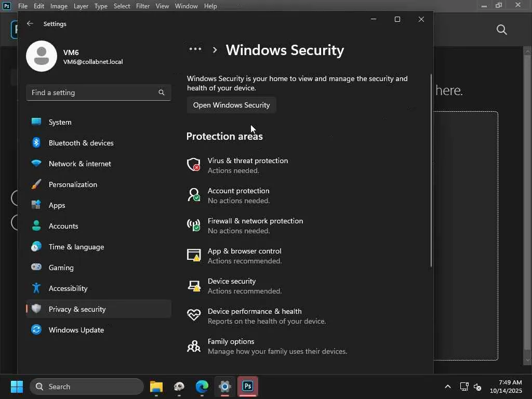Open Photoshop View menu
Viewport: 532px width, 399px height.
(162, 6)
